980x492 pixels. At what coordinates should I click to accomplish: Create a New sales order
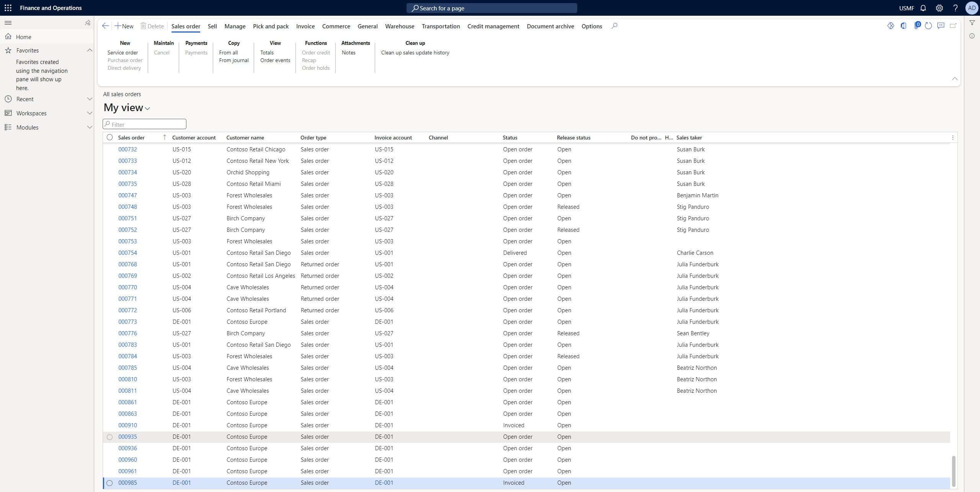pyautogui.click(x=124, y=26)
